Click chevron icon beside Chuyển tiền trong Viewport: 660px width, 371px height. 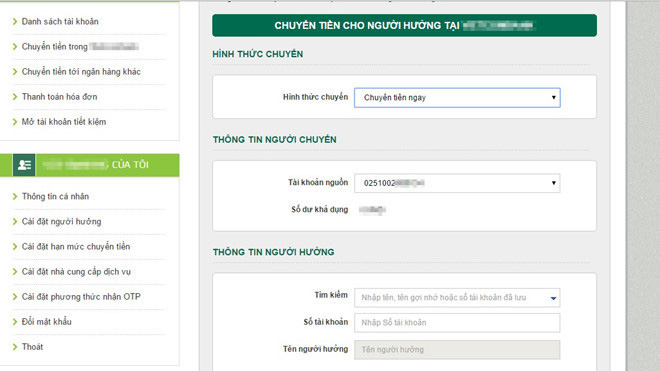(15, 47)
